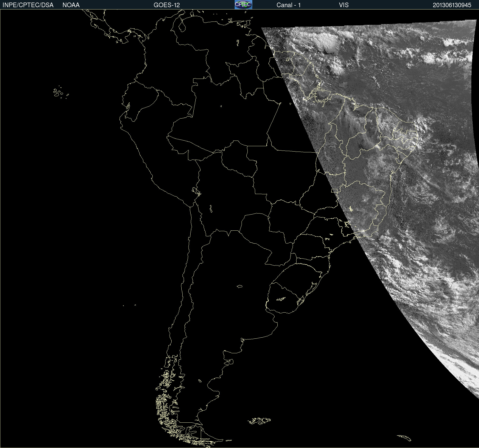Screen dimensions: 479x448
Task: Click the GOES-12 satellite label
Action: pyautogui.click(x=167, y=5)
